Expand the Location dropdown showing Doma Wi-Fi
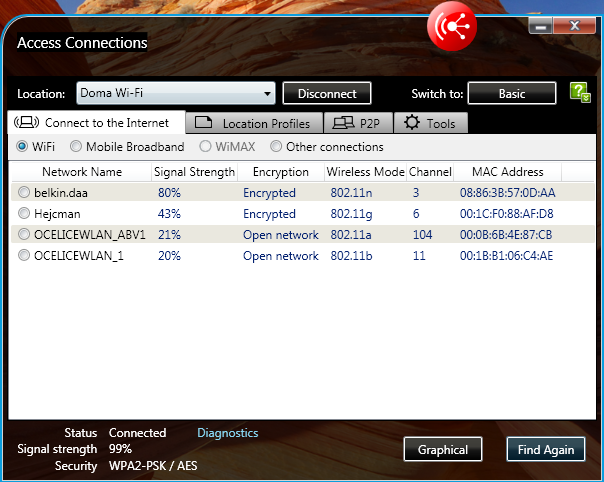604x482 pixels. [x=175, y=94]
